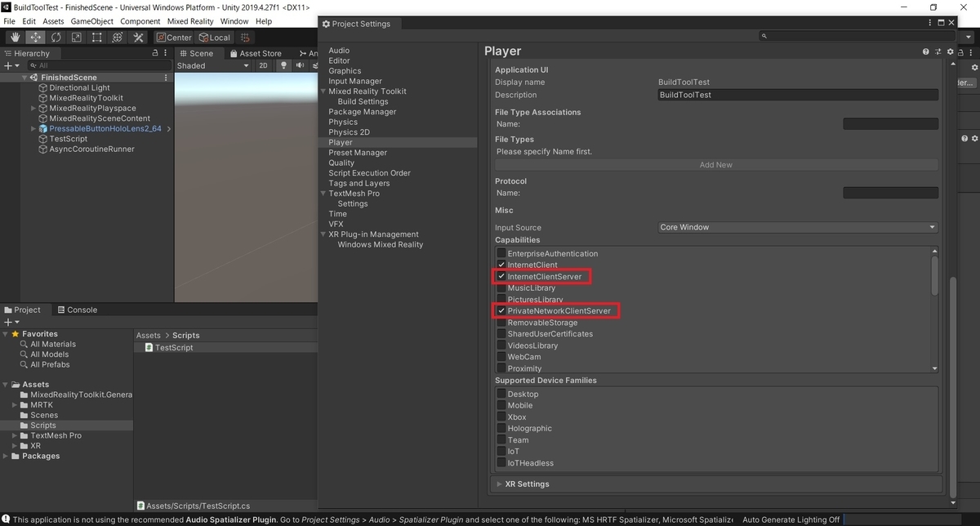Select TestScript object in Hierarchy
The image size is (980, 526).
(68, 139)
